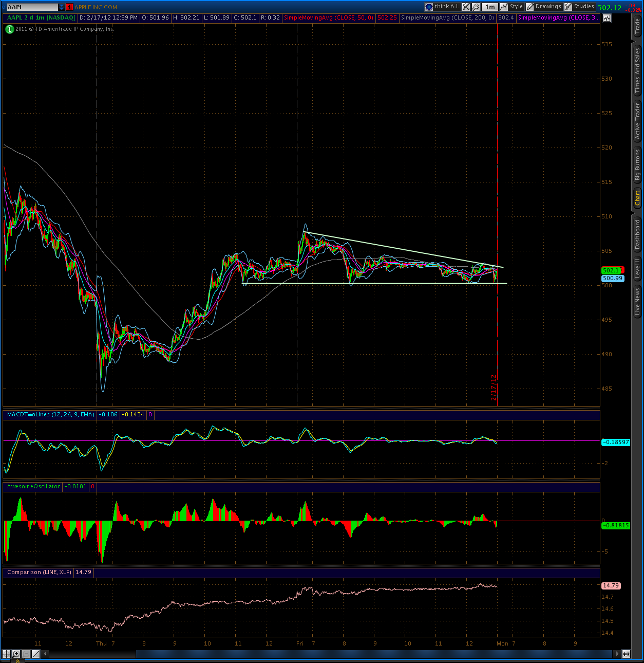This screenshot has height=663, width=644.
Task: Click the zoom in magnifier icon
Action: click(x=16, y=654)
